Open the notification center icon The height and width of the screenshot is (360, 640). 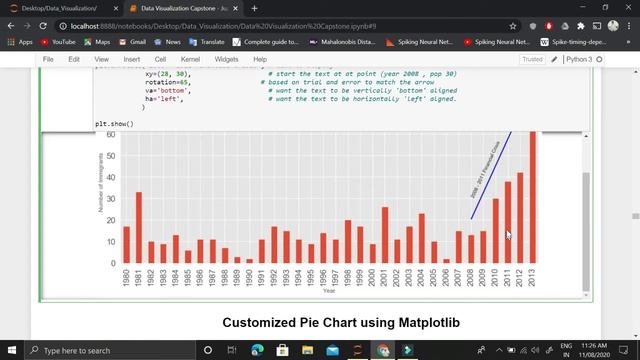(x=623, y=350)
